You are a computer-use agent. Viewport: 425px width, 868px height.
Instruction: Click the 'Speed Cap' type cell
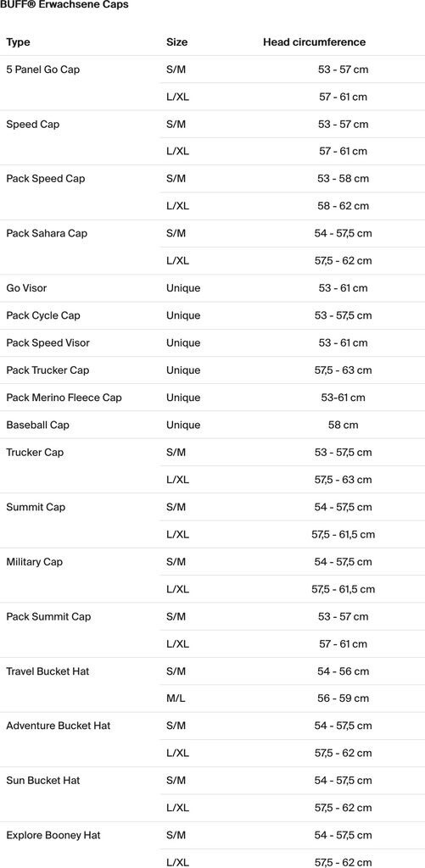click(33, 125)
